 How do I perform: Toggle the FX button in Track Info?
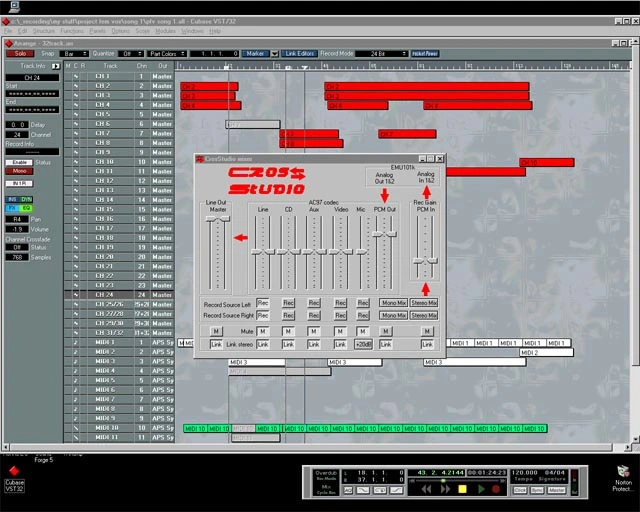12,208
